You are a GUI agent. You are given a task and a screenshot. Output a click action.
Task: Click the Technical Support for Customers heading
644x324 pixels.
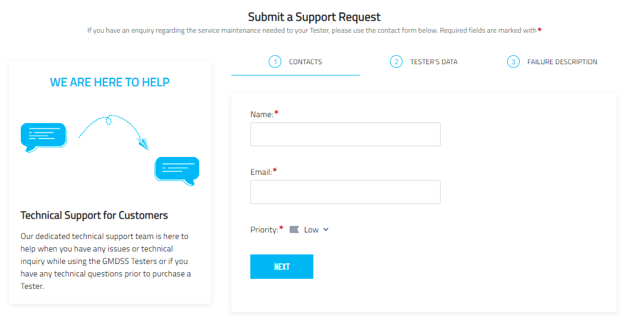pos(94,216)
